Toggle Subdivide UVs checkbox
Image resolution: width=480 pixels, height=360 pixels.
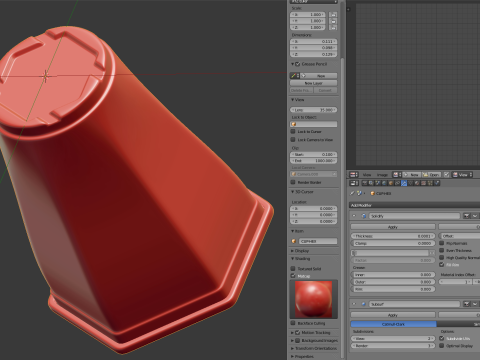pos(442,338)
